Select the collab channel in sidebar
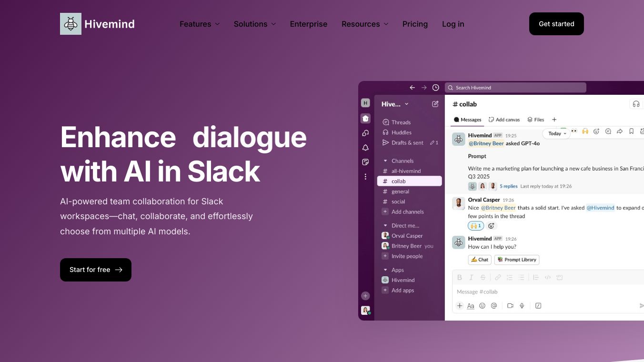 (410, 181)
